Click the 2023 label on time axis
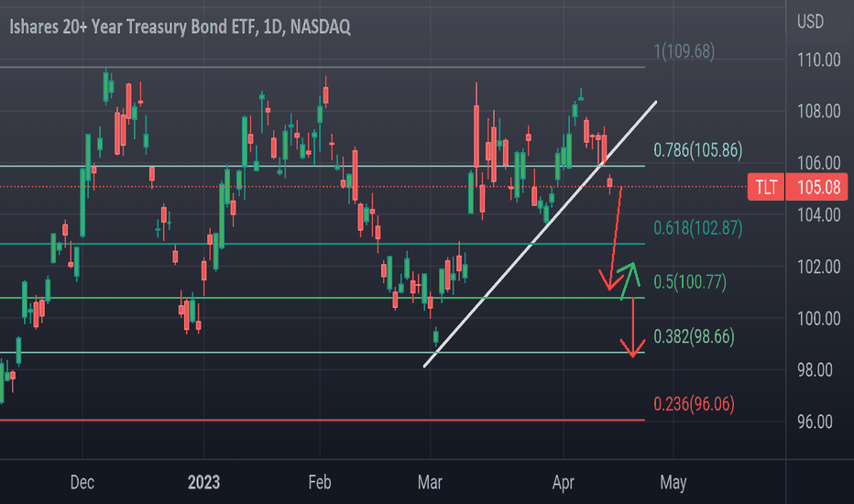Viewport: 854px width, 504px height. tap(203, 482)
